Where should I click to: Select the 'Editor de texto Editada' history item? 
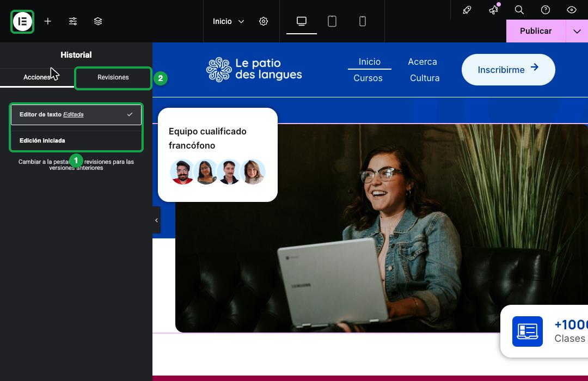point(76,114)
